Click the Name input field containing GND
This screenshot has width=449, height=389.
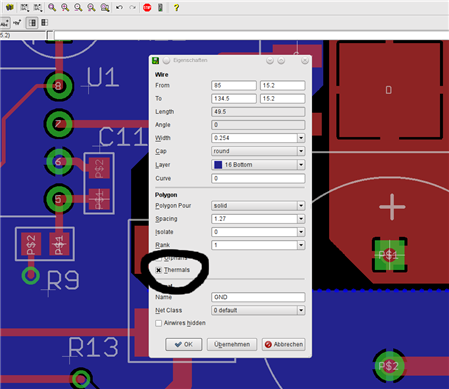[258, 297]
